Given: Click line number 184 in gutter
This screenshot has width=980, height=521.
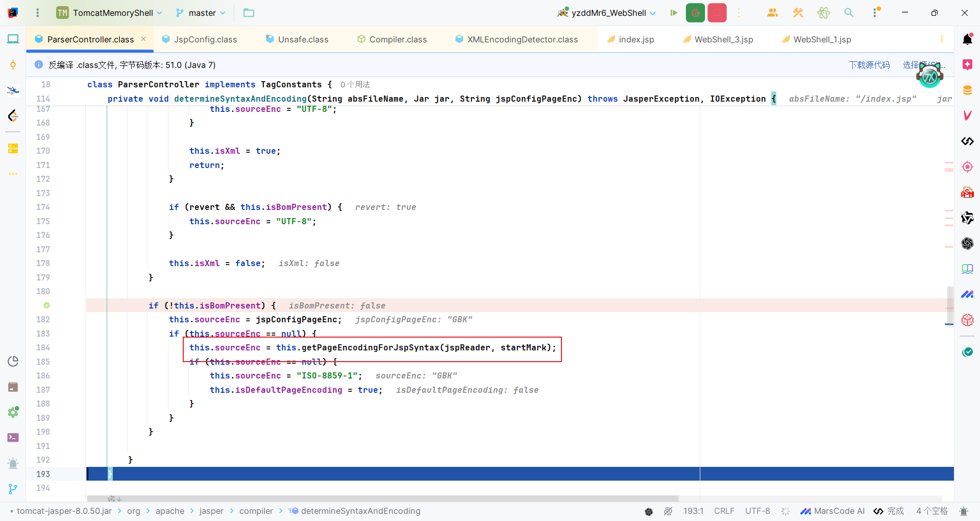Looking at the screenshot, I should 43,347.
